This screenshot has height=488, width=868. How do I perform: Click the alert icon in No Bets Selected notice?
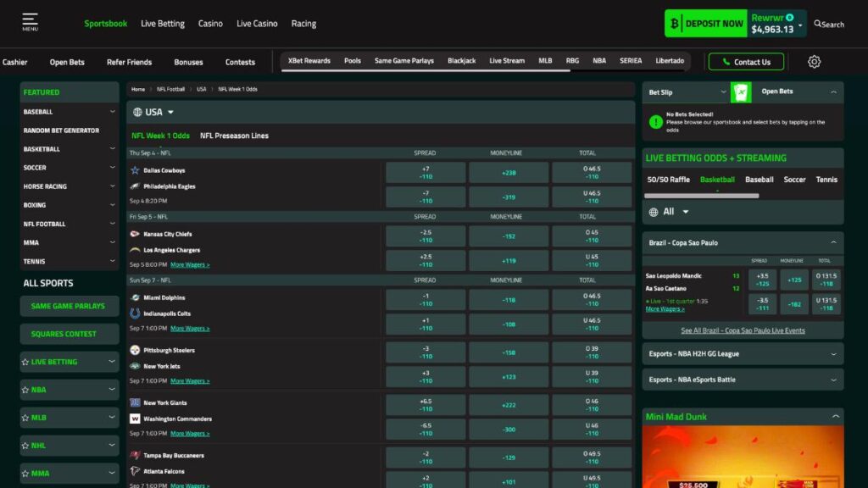pyautogui.click(x=655, y=123)
